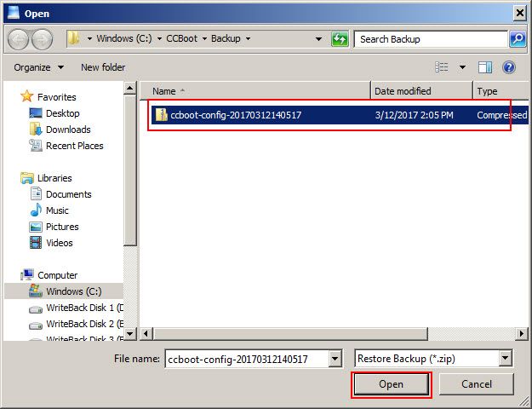Viewport: 532px width, 409px height.
Task: Click the Forward navigation arrow button
Action: pyautogui.click(x=42, y=39)
